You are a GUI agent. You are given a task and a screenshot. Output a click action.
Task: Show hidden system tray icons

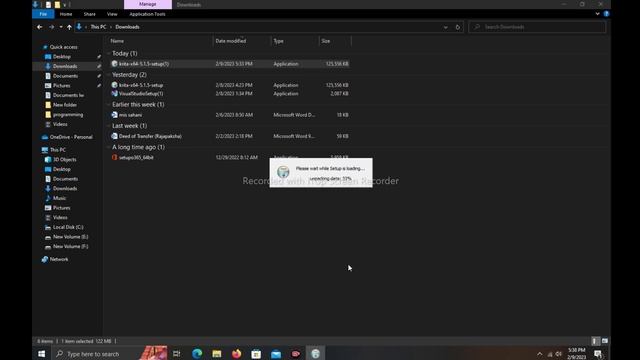tap(540, 353)
